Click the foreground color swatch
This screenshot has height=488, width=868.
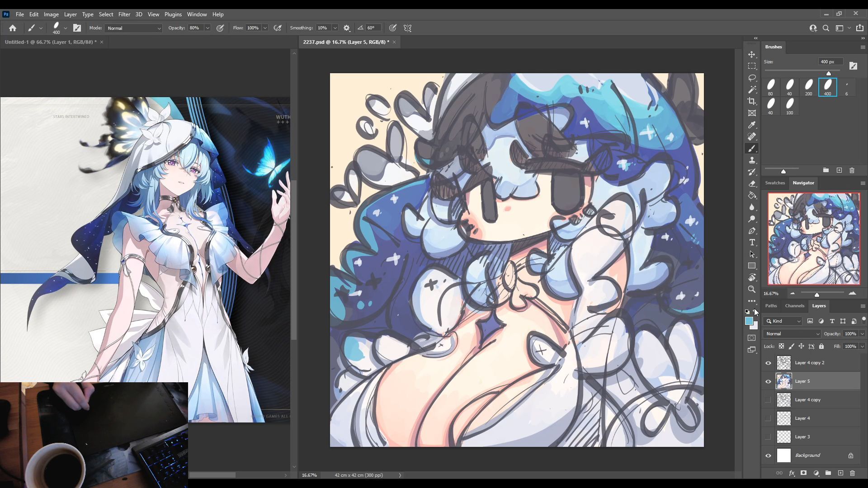click(749, 321)
